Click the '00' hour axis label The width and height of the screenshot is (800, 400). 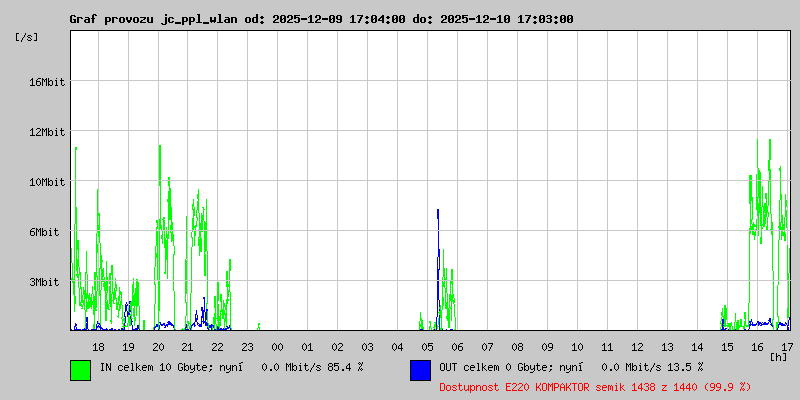(278, 347)
